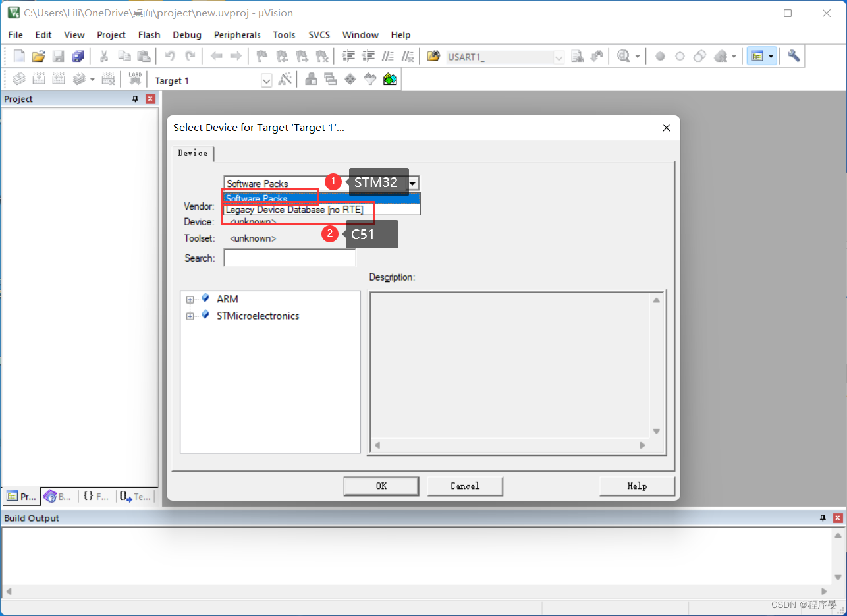Choose Legacy Device Database [no RTE] option
This screenshot has height=616, width=847.
pos(321,210)
